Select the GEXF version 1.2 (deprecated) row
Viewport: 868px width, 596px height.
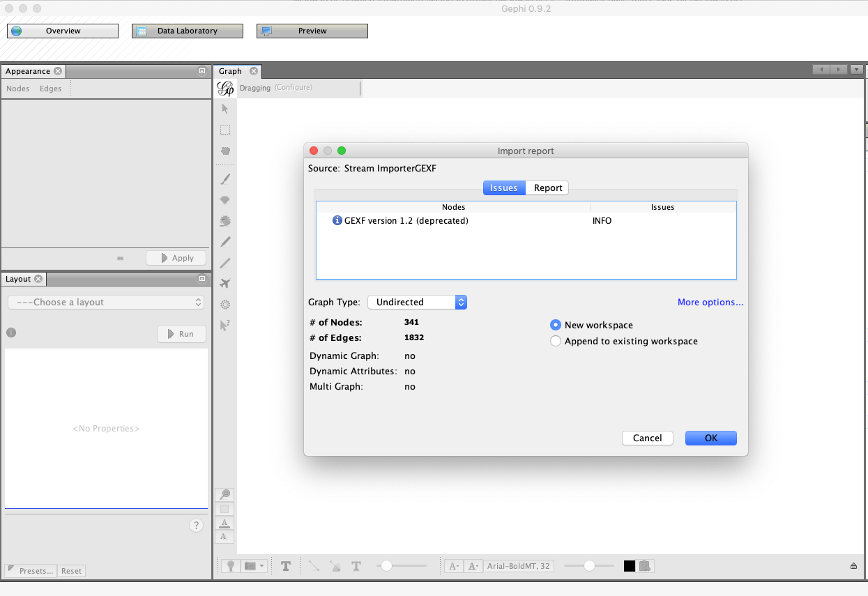pyautogui.click(x=526, y=220)
